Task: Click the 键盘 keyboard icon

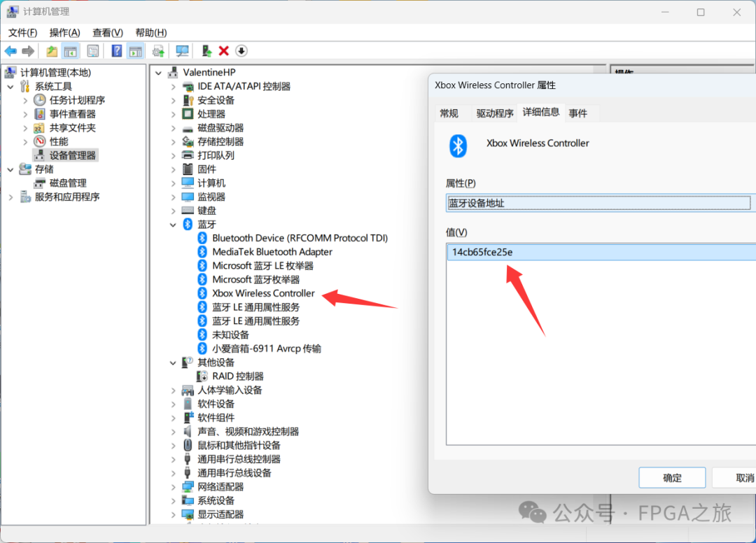Action: click(188, 211)
